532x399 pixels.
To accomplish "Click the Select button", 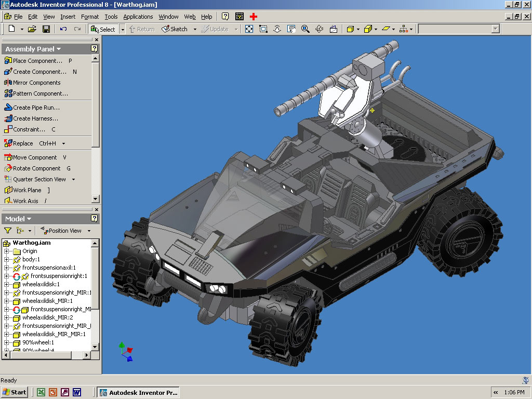I will click(103, 30).
